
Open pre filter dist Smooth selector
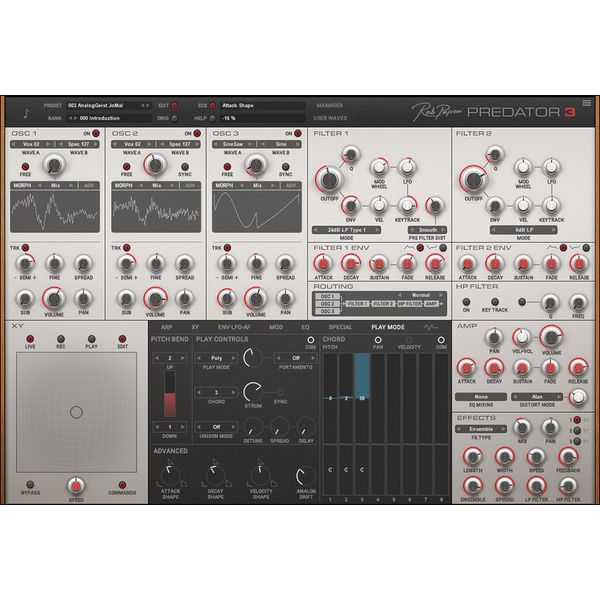click(427, 230)
